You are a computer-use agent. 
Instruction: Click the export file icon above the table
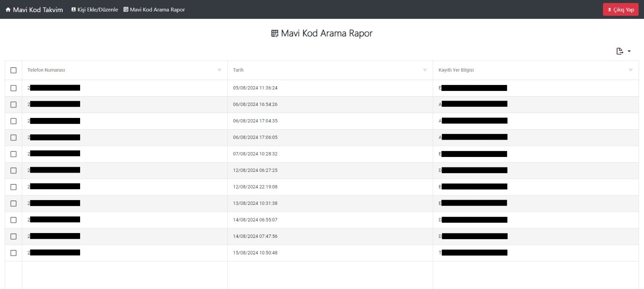(x=620, y=51)
